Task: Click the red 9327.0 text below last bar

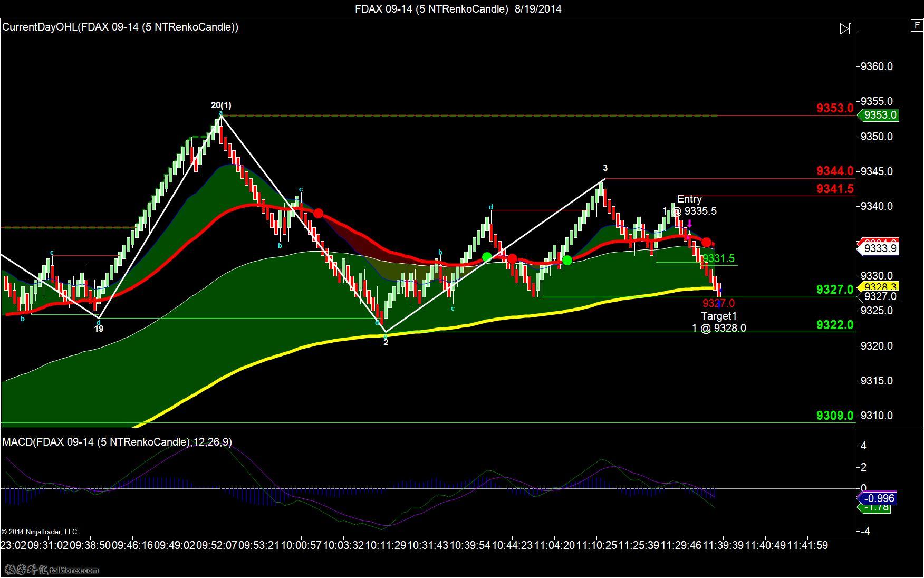Action: point(718,303)
